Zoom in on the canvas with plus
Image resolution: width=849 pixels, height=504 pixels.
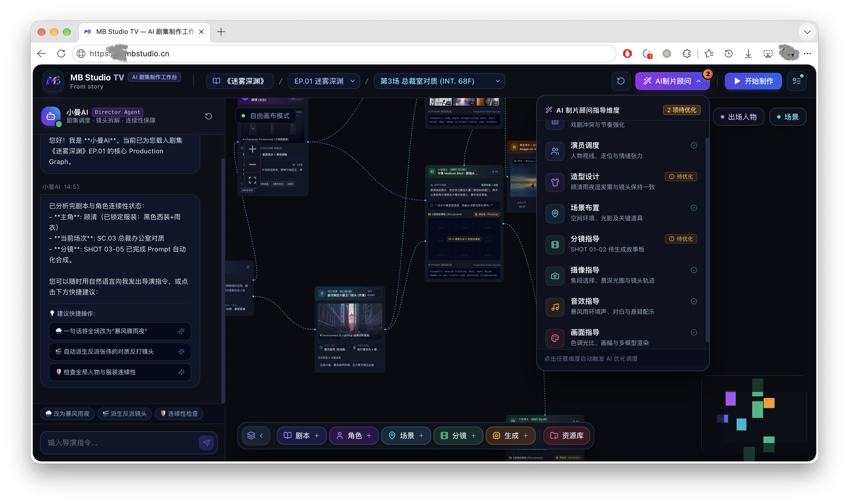(x=252, y=149)
